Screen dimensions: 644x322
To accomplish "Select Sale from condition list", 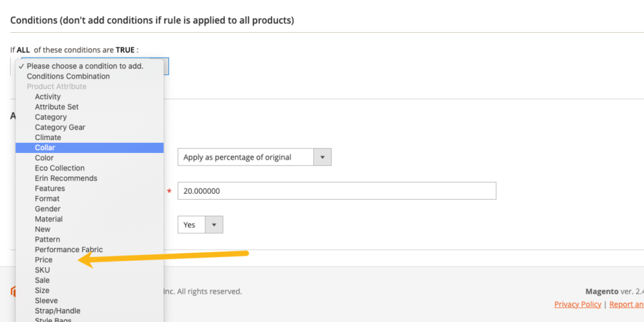I will [42, 280].
